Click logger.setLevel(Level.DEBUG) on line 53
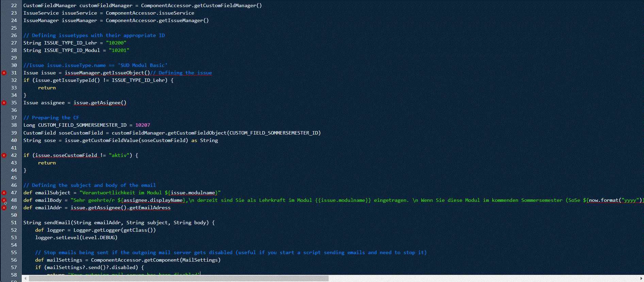This screenshot has height=282, width=644. coord(76,237)
